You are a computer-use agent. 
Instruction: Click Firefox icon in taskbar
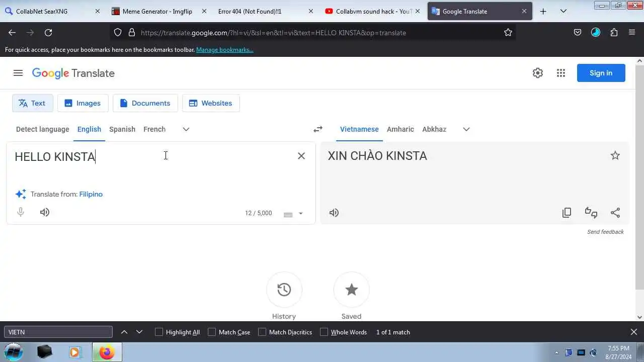point(107,352)
